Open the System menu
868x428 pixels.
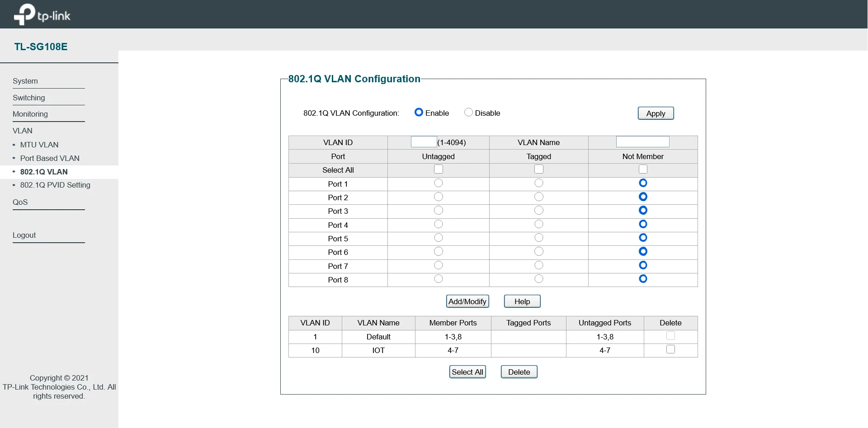25,81
